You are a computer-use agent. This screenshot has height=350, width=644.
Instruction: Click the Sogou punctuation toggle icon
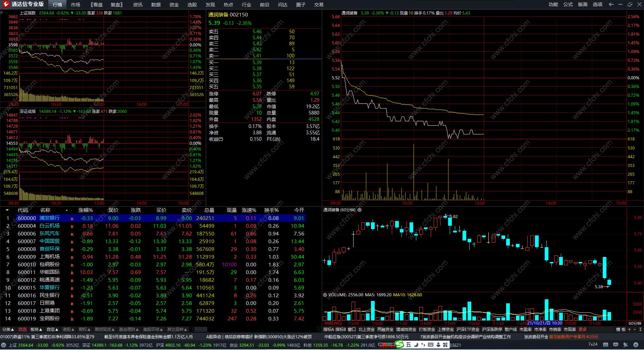[x=423, y=345]
